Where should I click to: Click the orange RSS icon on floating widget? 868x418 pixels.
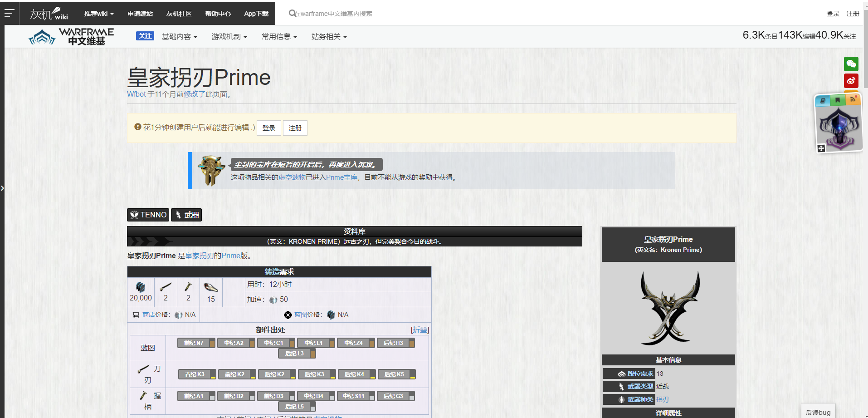click(853, 98)
